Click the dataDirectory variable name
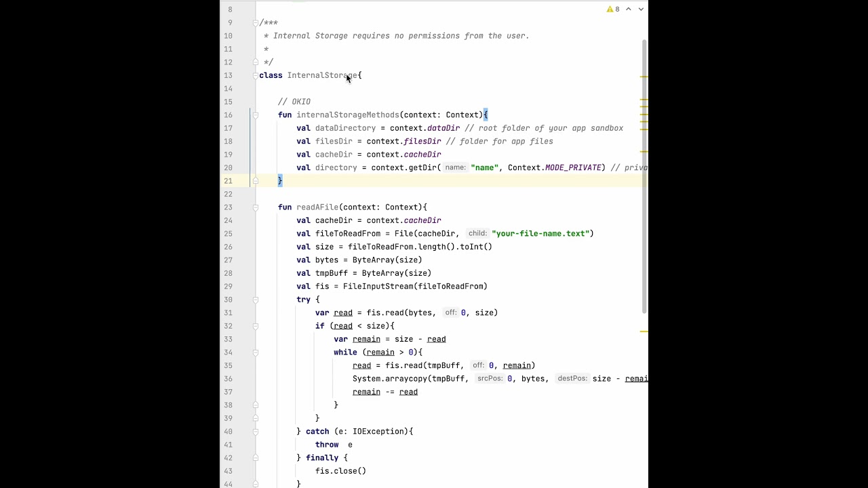The width and height of the screenshot is (868, 488). point(345,128)
